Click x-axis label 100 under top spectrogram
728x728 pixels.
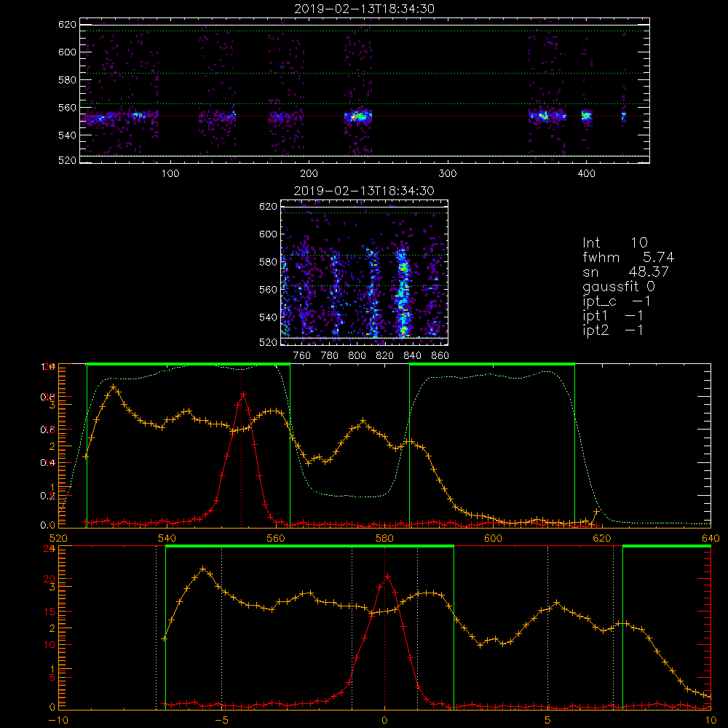(x=170, y=173)
